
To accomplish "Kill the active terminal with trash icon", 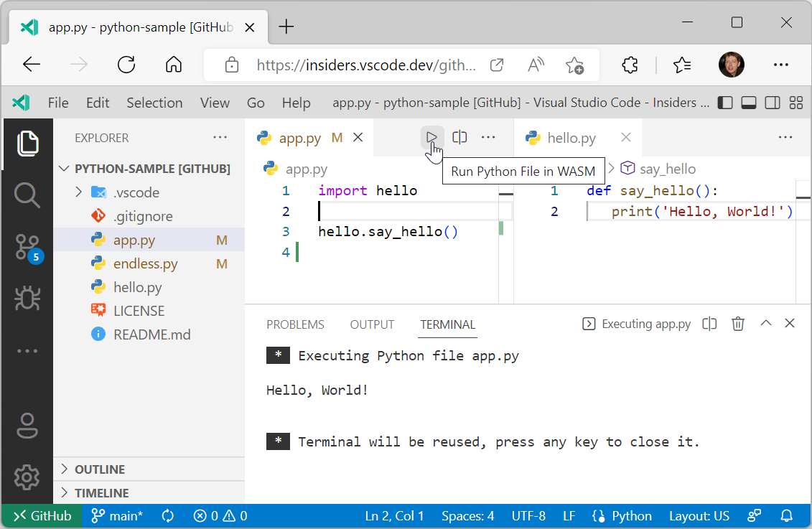I will (737, 324).
